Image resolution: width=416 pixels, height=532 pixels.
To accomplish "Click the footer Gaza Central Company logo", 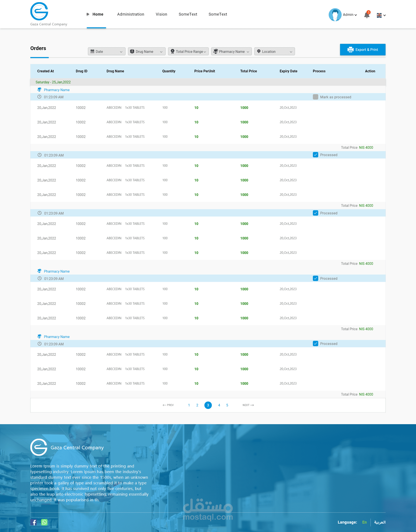I will [39, 447].
